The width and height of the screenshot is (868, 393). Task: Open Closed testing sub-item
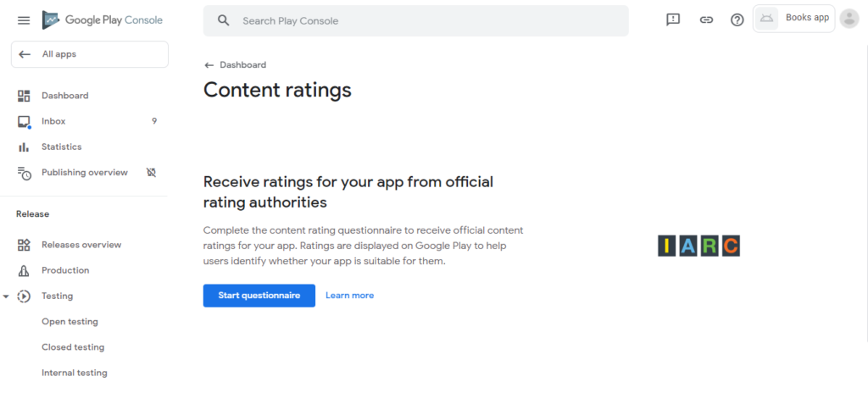(x=73, y=347)
